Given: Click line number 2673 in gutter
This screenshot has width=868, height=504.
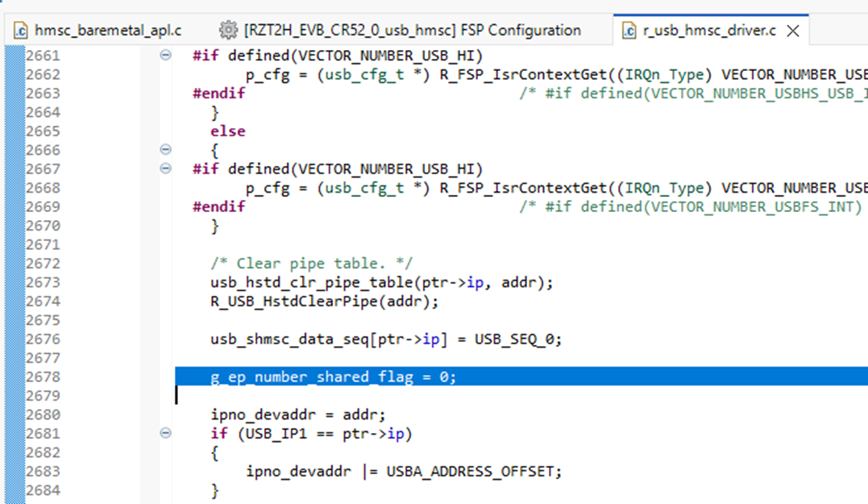Looking at the screenshot, I should pyautogui.click(x=43, y=282).
